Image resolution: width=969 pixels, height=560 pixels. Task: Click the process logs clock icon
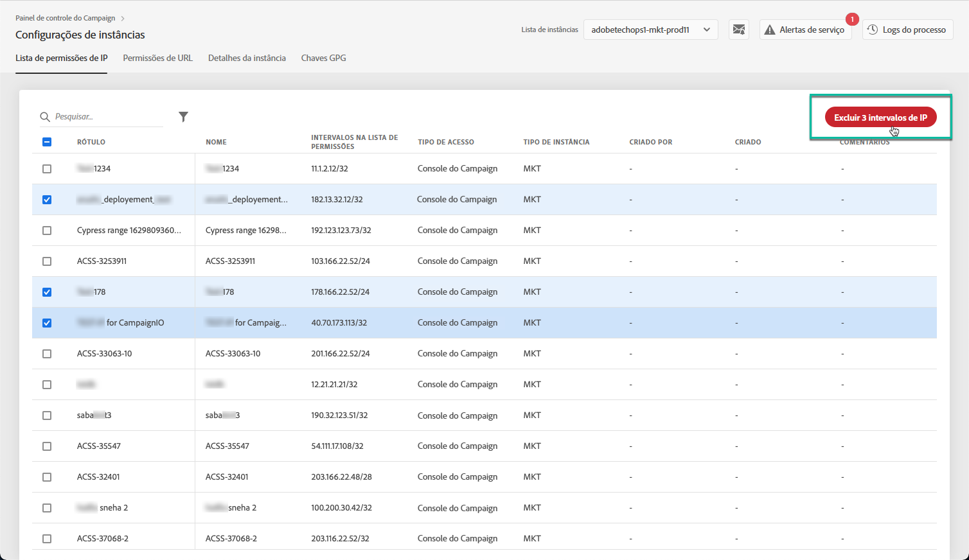pos(873,30)
